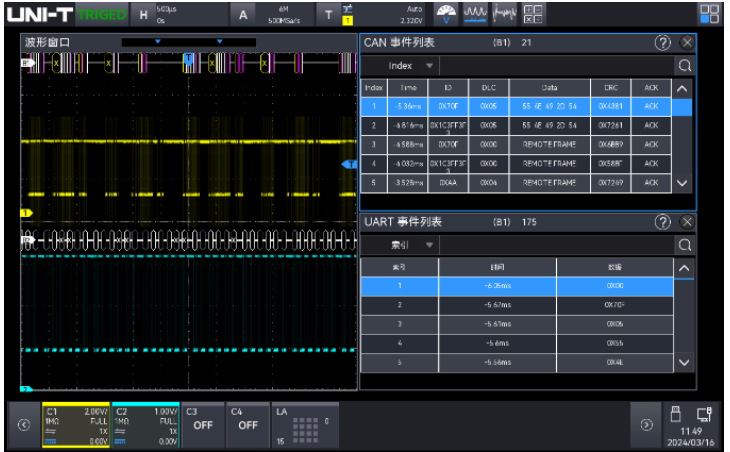This screenshot has width=730, height=452.
Task: Open the acquisition A settings menu
Action: coord(243,14)
